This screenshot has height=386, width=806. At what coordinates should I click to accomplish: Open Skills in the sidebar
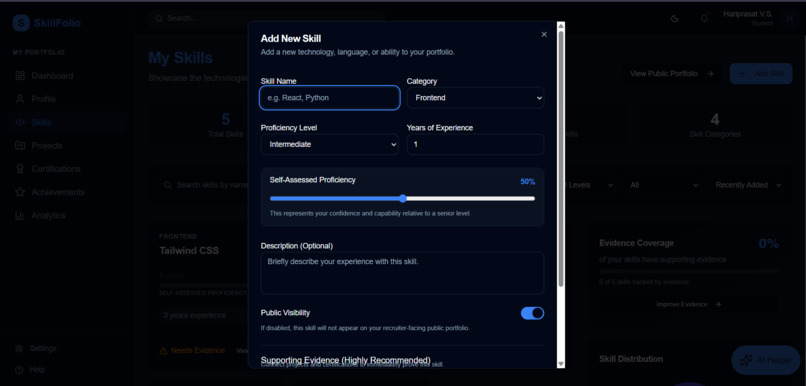click(67, 122)
